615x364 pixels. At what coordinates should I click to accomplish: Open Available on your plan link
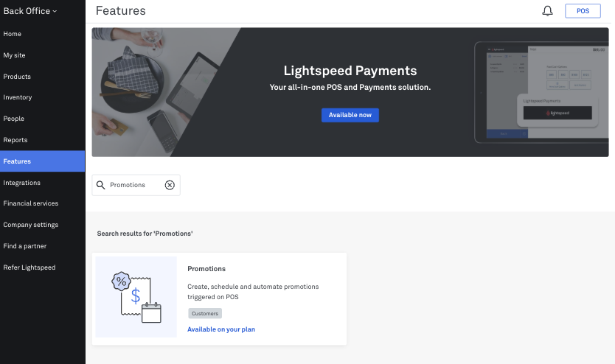coord(221,329)
